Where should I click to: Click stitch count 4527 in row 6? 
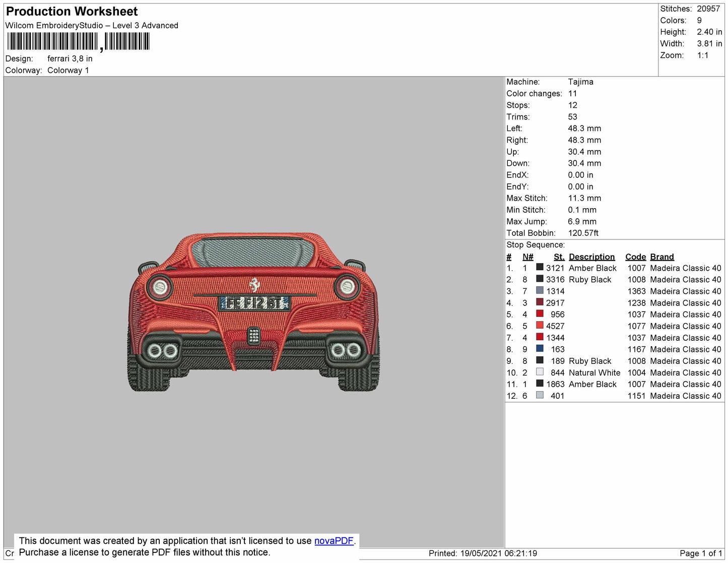(555, 326)
